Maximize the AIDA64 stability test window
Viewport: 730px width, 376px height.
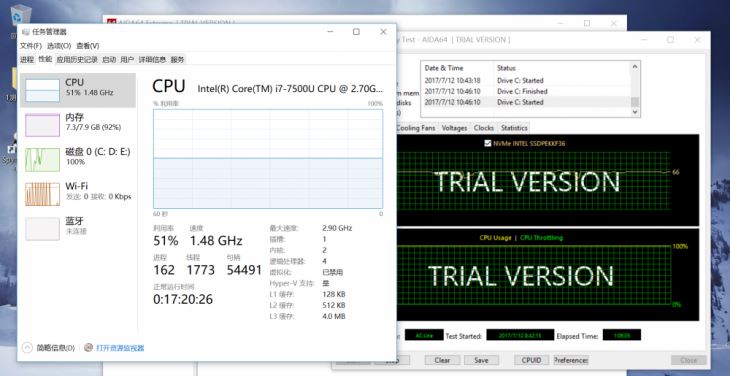coord(670,40)
